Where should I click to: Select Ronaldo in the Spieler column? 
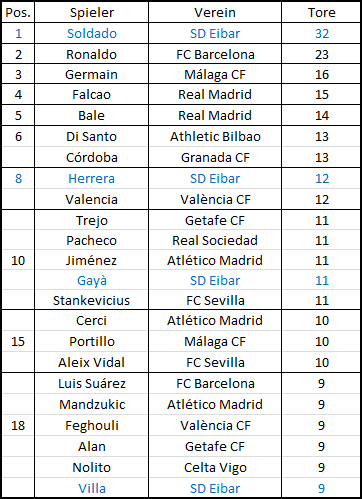tap(91, 54)
